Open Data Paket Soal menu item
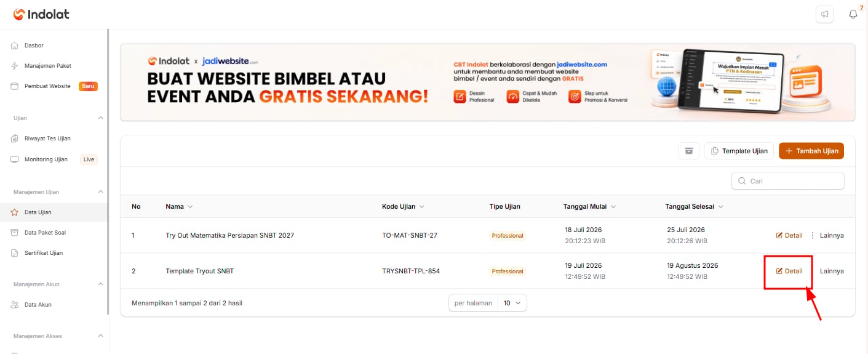Screen dimensions: 868x354 [x=54, y=233]
